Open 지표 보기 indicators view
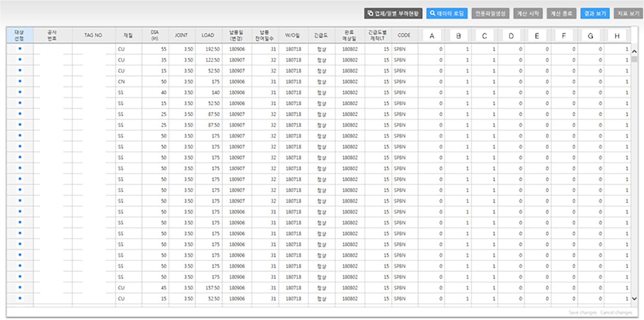644x320 pixels. tap(628, 13)
